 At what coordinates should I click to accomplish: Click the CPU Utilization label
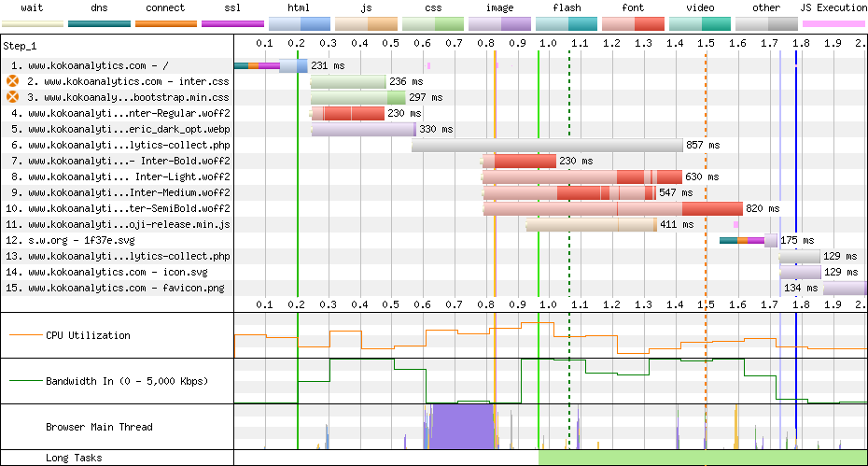click(x=88, y=335)
